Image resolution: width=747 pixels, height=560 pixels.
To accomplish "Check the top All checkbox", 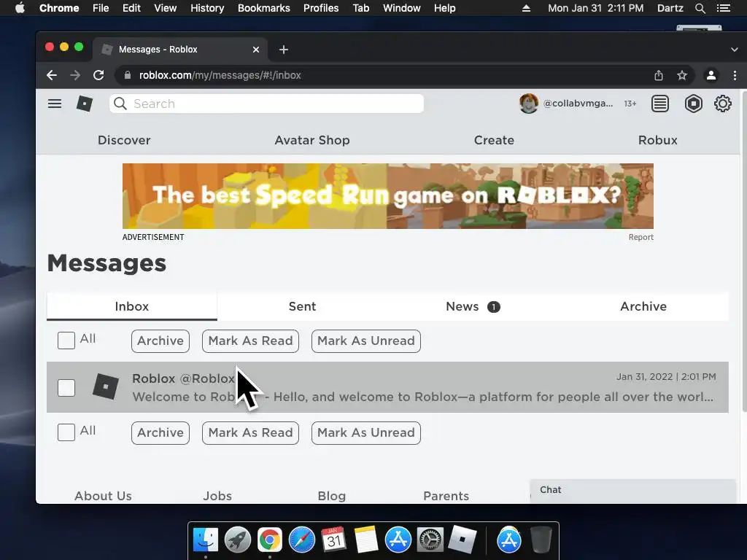I will [x=66, y=341].
